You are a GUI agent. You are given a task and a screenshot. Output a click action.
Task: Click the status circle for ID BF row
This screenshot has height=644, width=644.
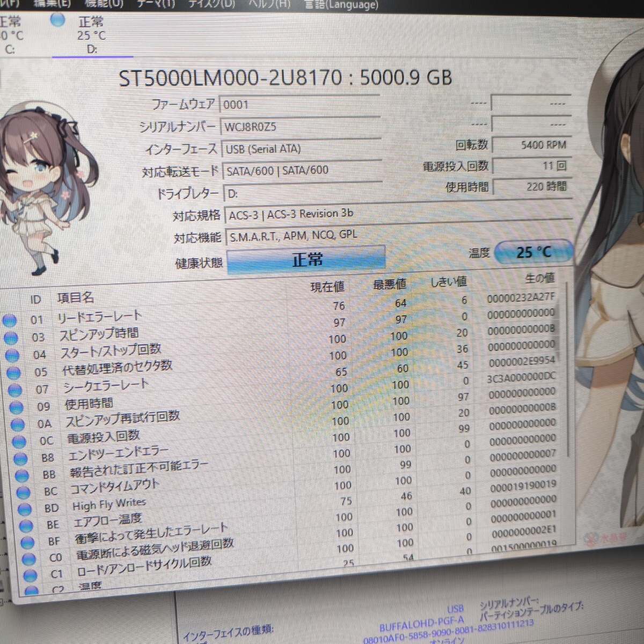coord(28,542)
